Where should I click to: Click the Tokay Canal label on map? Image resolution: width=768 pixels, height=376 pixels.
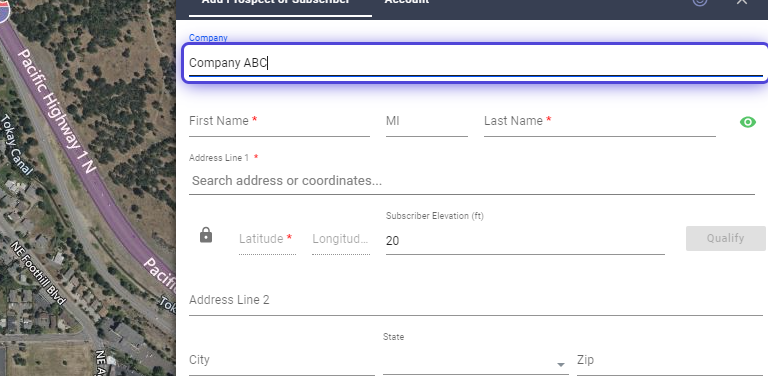pos(16,144)
